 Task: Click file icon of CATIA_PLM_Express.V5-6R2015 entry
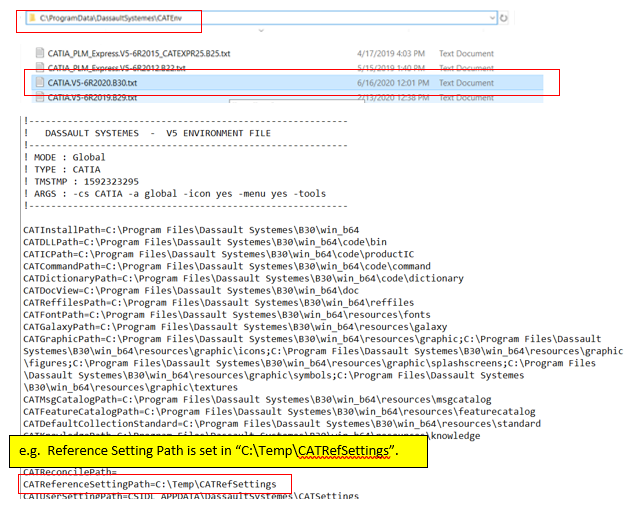point(39,53)
